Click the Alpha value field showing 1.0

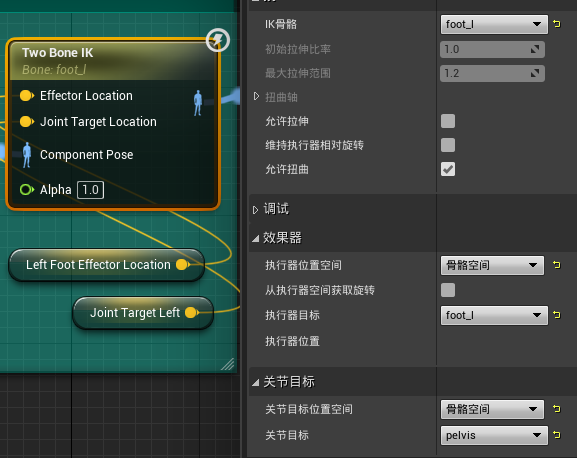pos(91,190)
